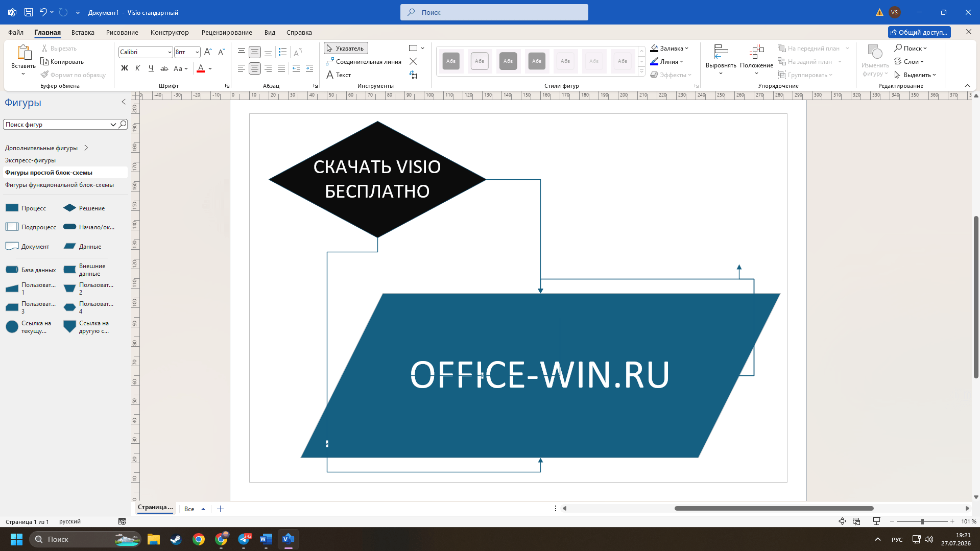
Task: Open the Выделить select menu
Action: [915, 75]
